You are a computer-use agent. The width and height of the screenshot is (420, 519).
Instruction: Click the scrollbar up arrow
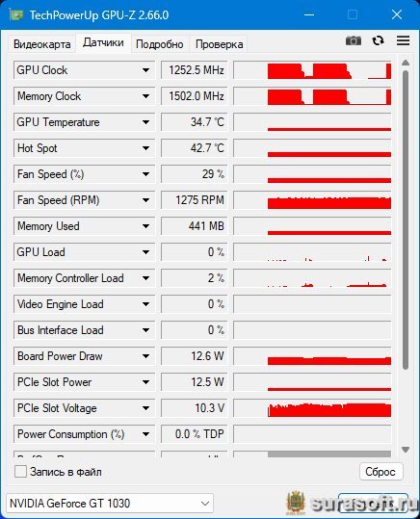pos(406,63)
